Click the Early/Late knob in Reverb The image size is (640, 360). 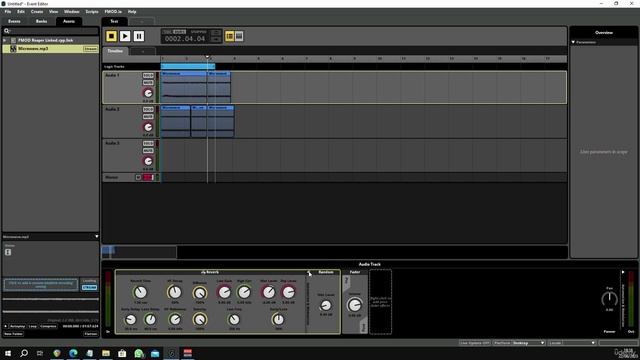point(278,320)
